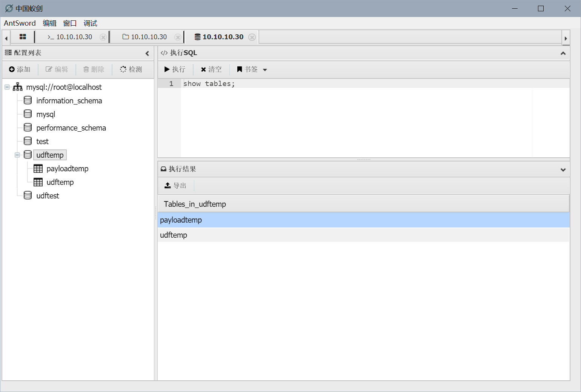The height and width of the screenshot is (392, 581).
Task: Collapse the 配置列表 side panel
Action: point(147,53)
